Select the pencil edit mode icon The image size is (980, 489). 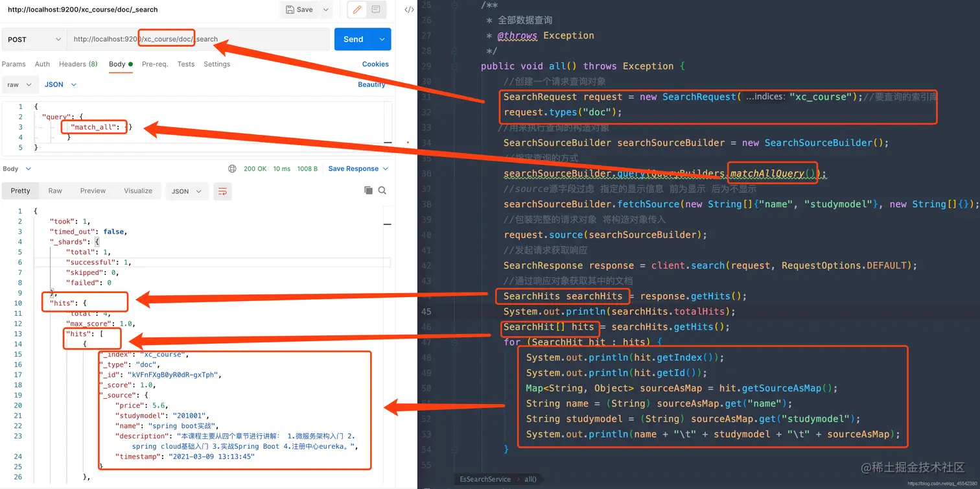point(357,10)
